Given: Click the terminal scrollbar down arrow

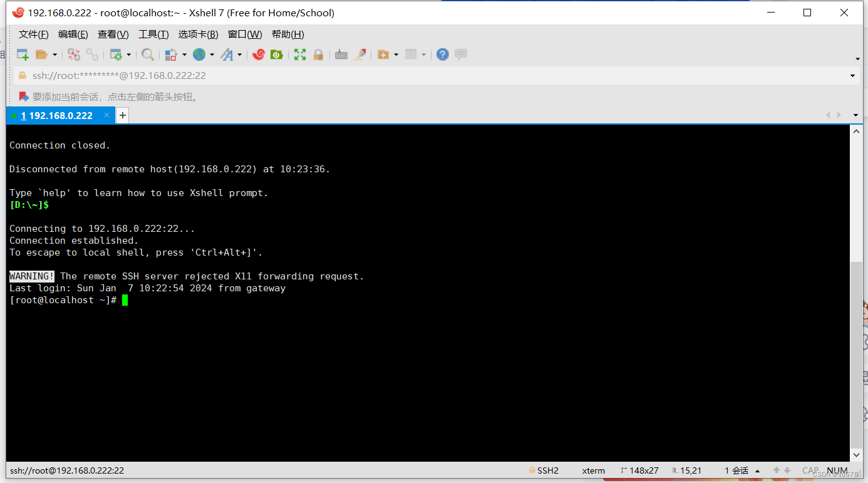Looking at the screenshot, I should [856, 455].
